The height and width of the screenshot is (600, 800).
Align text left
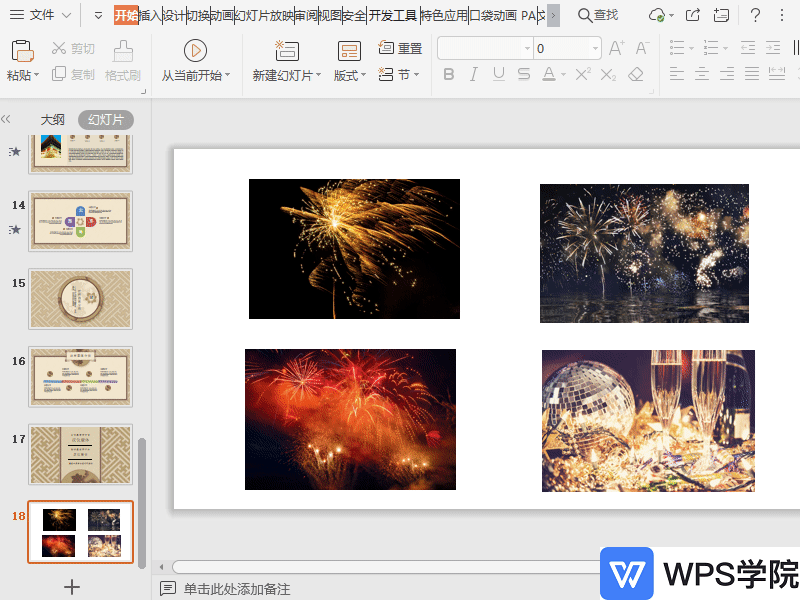[677, 74]
